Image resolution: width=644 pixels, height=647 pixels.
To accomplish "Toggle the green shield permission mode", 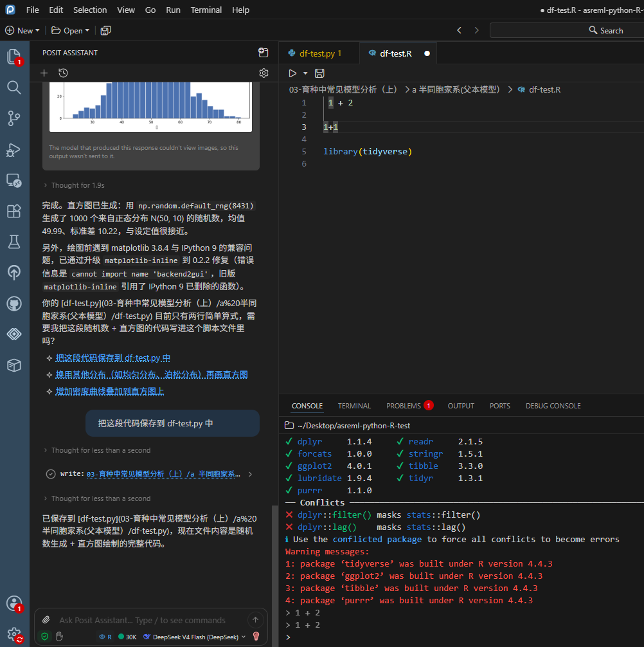I will tap(45, 637).
